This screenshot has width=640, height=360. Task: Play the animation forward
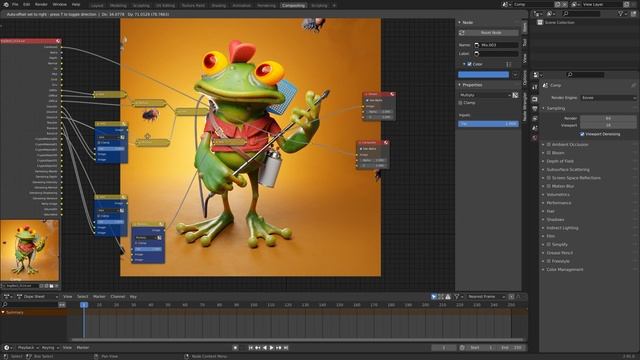point(271,348)
